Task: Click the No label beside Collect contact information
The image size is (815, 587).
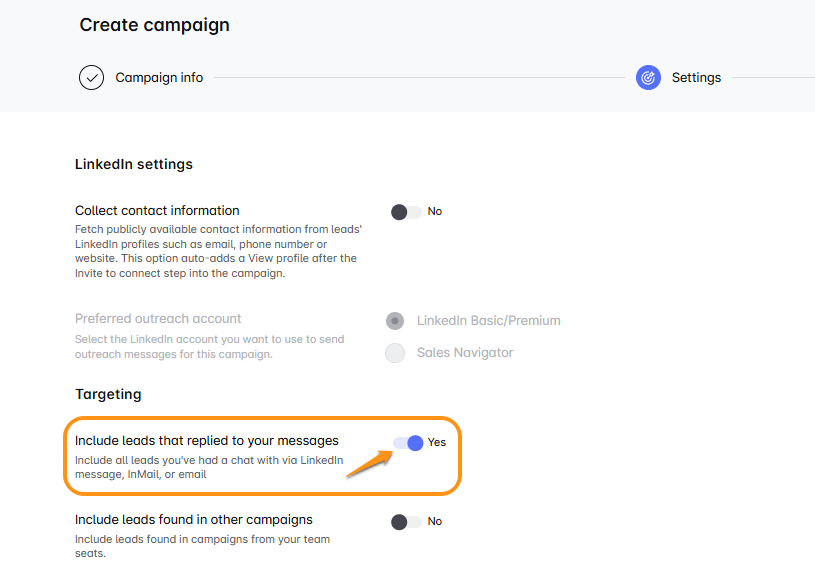Action: (435, 212)
